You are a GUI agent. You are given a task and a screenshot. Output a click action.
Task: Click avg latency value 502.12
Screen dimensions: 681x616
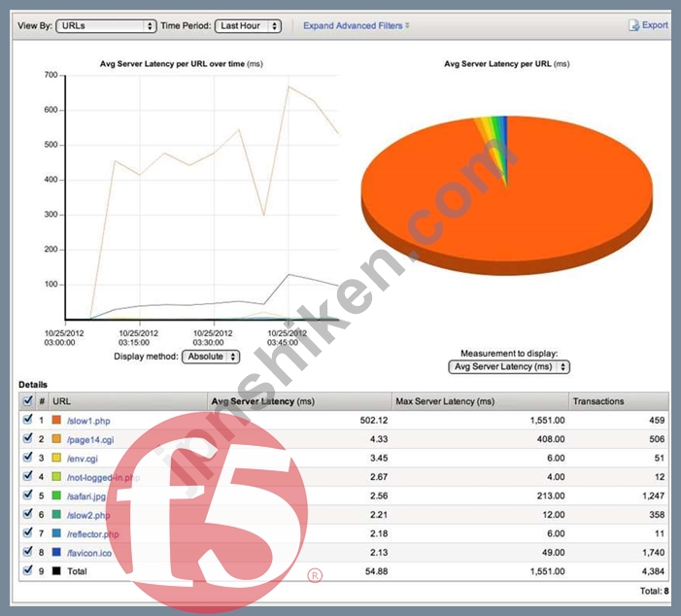373,421
